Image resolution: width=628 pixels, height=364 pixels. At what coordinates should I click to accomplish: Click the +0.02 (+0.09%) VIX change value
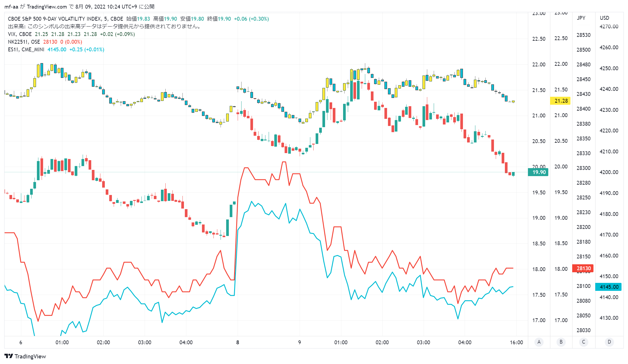pyautogui.click(x=118, y=34)
